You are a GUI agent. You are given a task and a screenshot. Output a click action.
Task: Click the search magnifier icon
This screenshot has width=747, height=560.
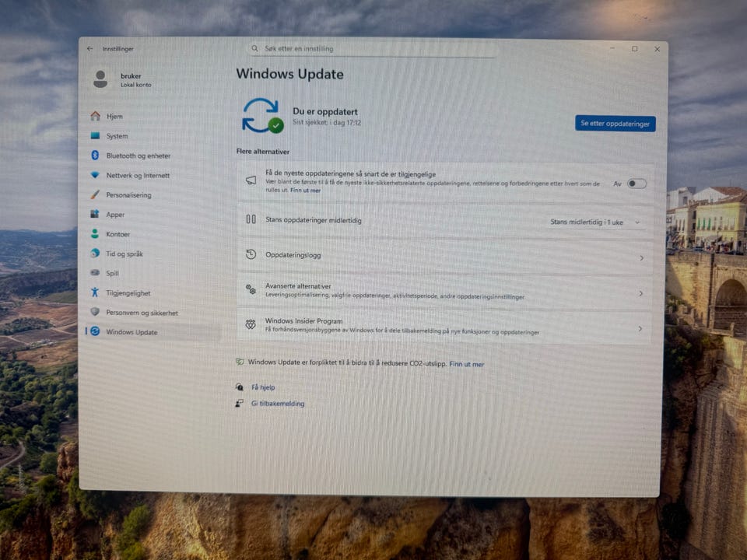[255, 48]
